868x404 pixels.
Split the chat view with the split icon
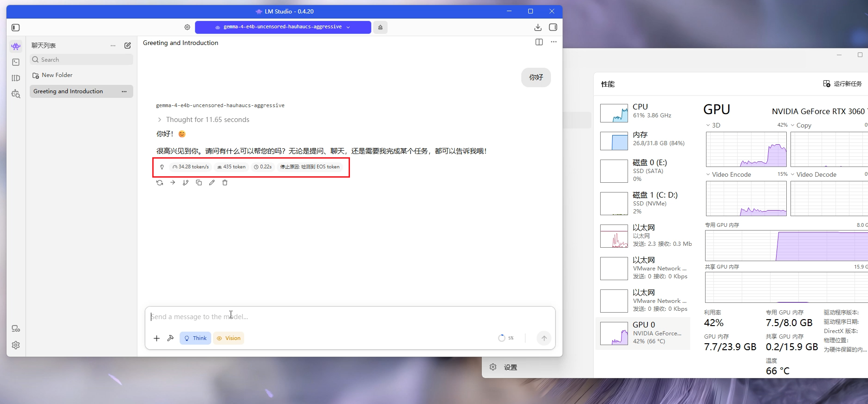coord(539,42)
